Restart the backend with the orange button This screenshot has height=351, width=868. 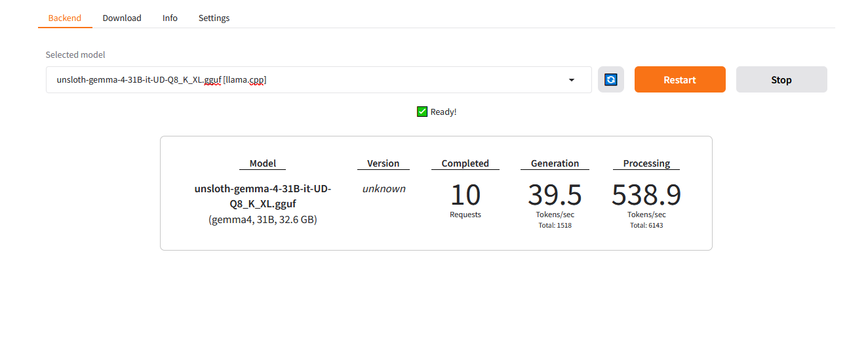click(x=680, y=79)
